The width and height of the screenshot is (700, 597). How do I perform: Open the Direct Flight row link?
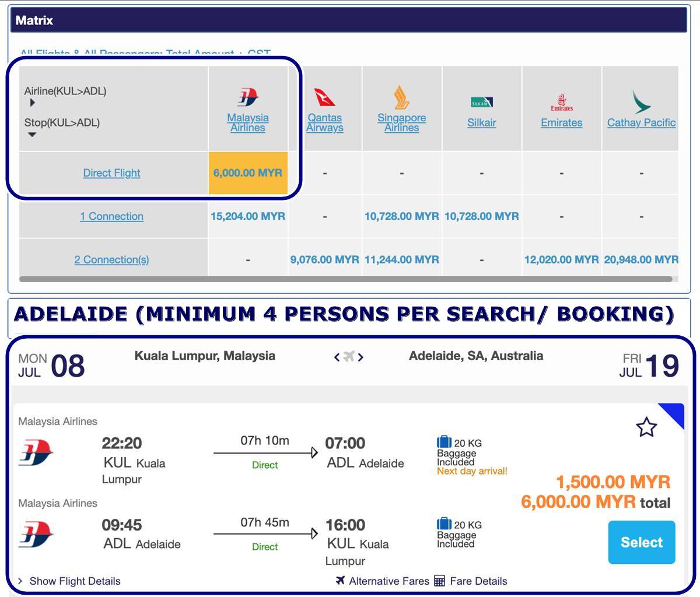[x=111, y=173]
